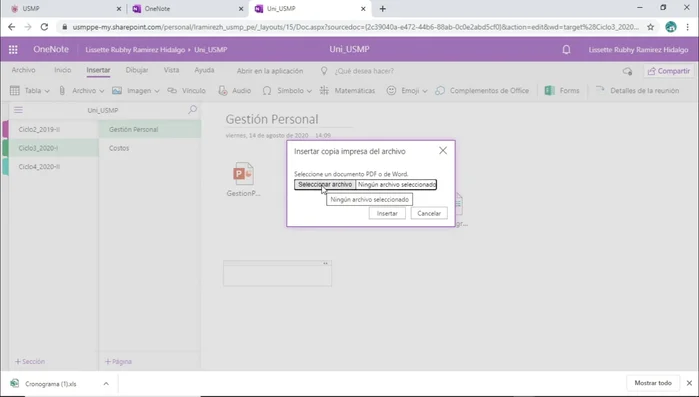Click the Tabla table icon
Screen dimensions: 699x397
point(15,90)
